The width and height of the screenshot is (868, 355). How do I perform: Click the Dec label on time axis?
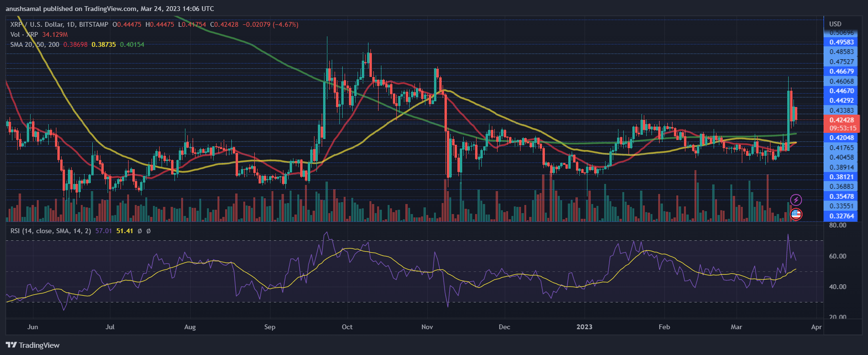[504, 327]
